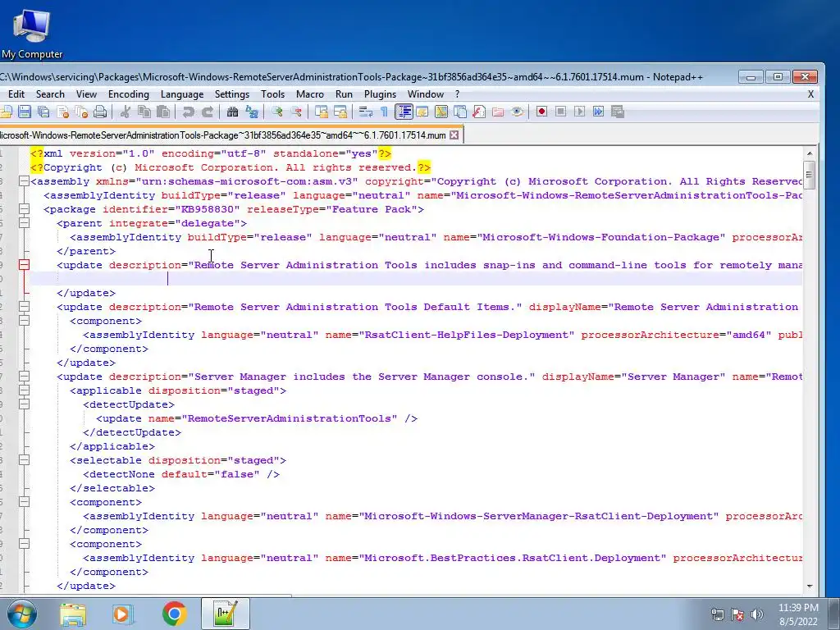Click the Redo arrow icon

pos(208,112)
